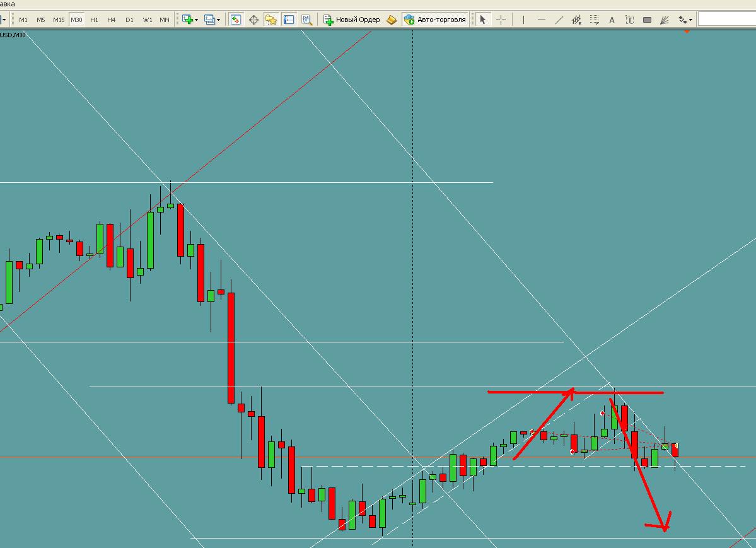The width and height of the screenshot is (756, 548).
Task: Expand the arrows objects dropdown
Action: click(690, 20)
